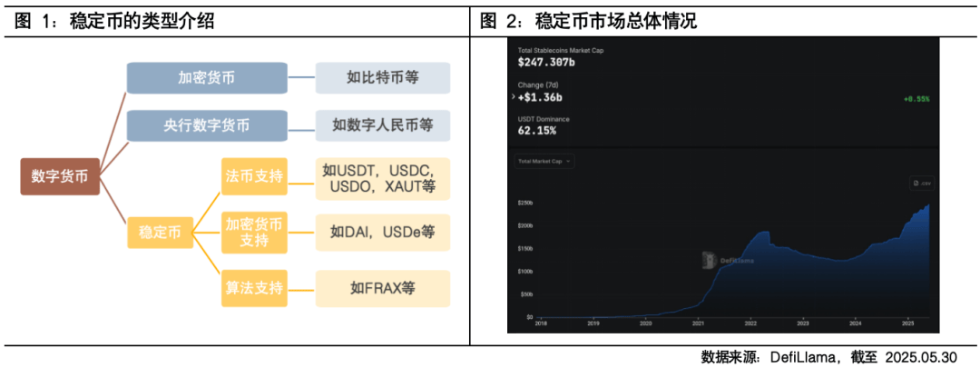Expand the Change (7d) chevron arrow
The width and height of the screenshot is (980, 368).
(x=513, y=97)
